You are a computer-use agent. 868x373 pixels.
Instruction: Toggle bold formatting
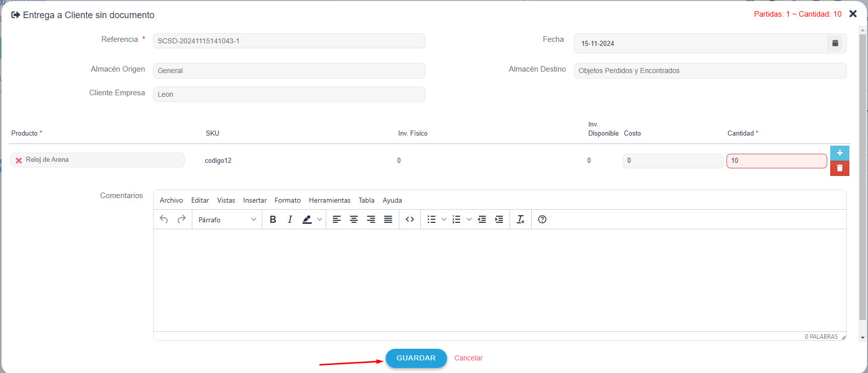(273, 219)
